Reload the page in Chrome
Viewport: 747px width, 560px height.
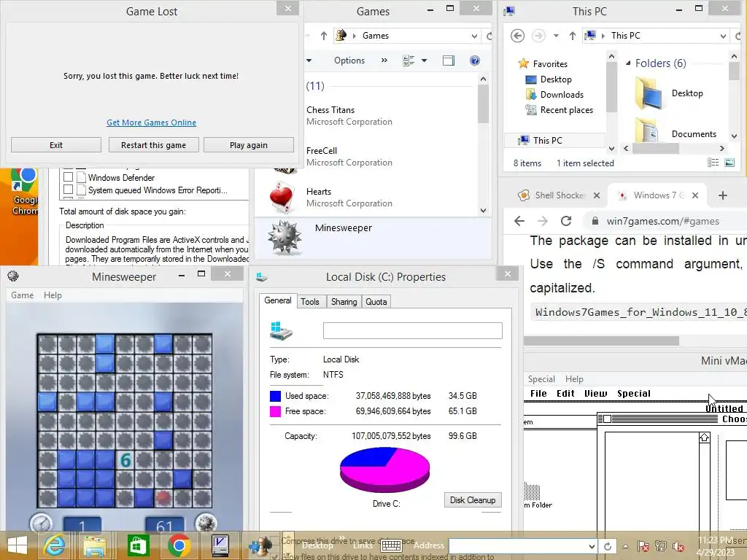565,220
